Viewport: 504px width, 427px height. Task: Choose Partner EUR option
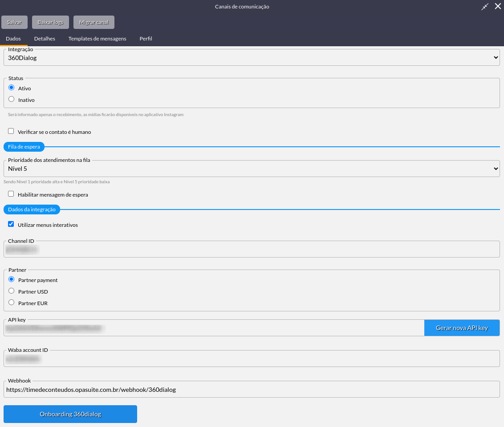pos(12,302)
